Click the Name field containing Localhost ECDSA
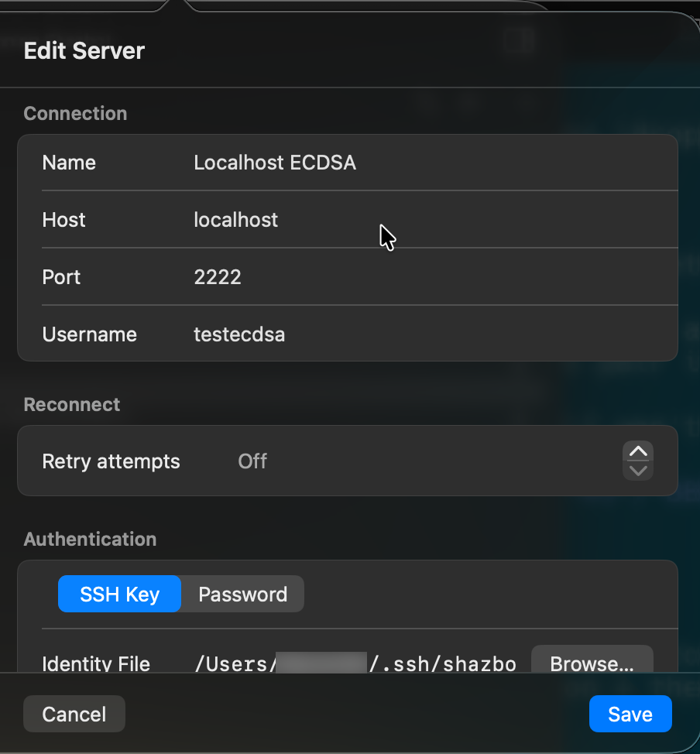This screenshot has width=700, height=754. pyautogui.click(x=275, y=163)
